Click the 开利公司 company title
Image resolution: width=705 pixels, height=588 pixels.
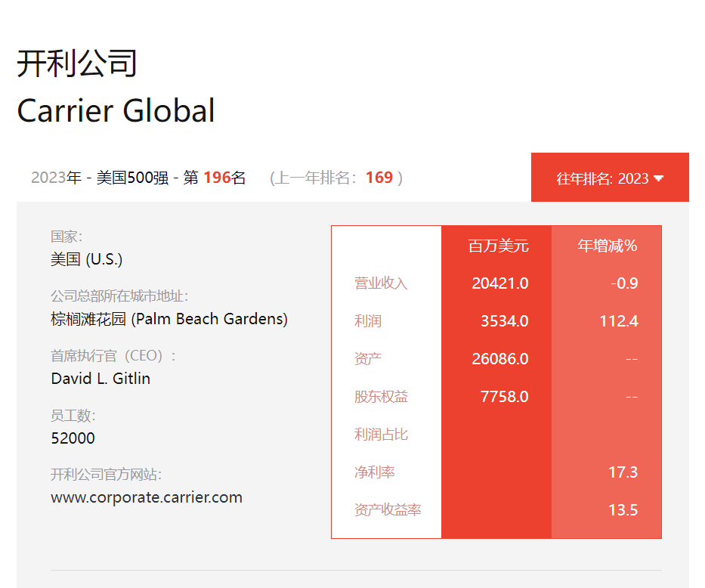pos(77,63)
